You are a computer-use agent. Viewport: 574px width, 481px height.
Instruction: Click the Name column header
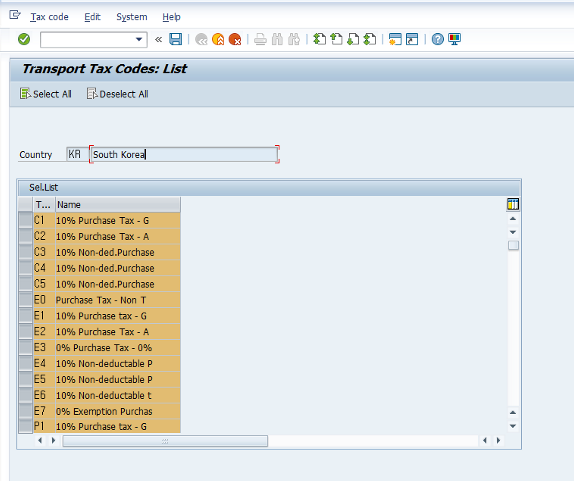pos(118,205)
